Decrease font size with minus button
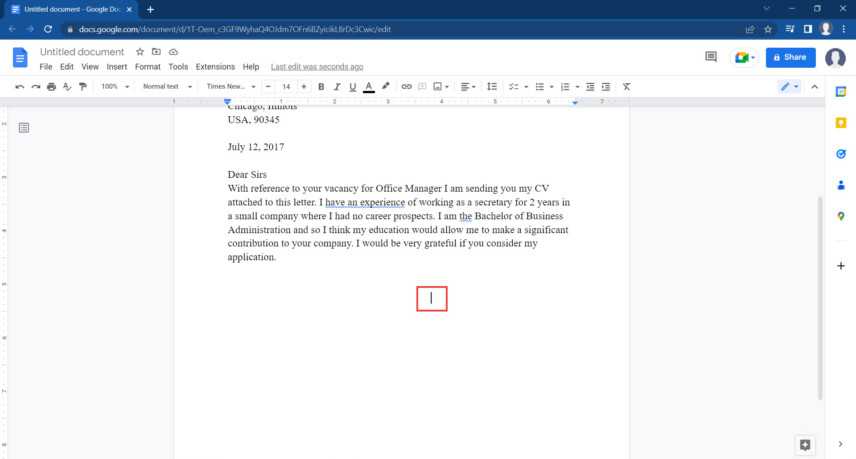Image resolution: width=856 pixels, height=459 pixels. pos(268,87)
